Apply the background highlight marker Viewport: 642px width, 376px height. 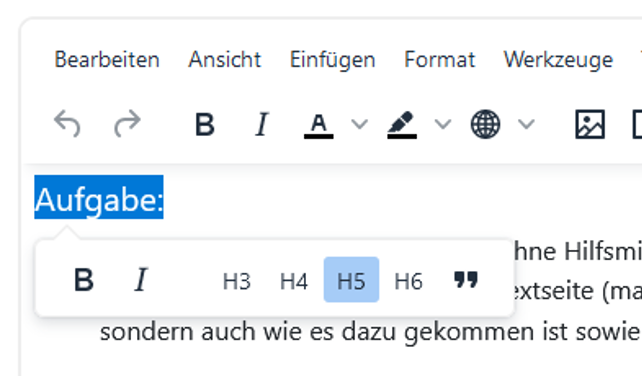click(x=402, y=124)
